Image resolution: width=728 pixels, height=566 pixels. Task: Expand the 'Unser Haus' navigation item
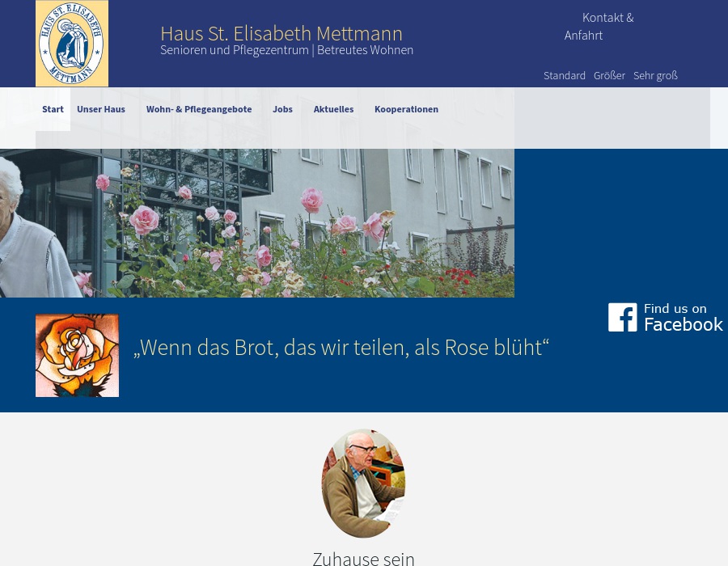100,109
